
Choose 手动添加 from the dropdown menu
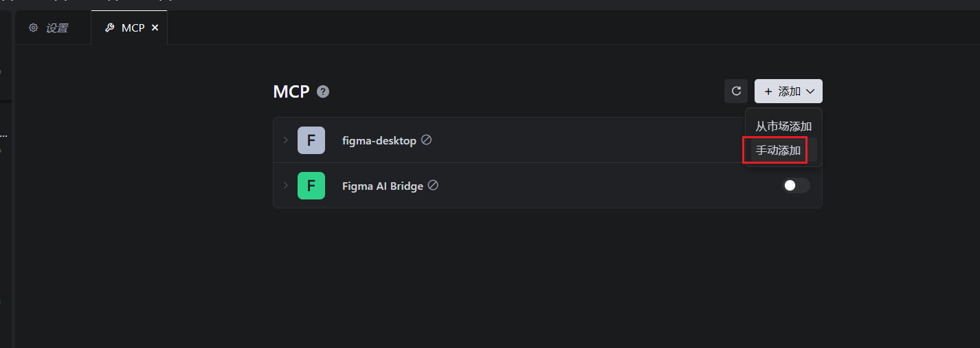click(779, 150)
